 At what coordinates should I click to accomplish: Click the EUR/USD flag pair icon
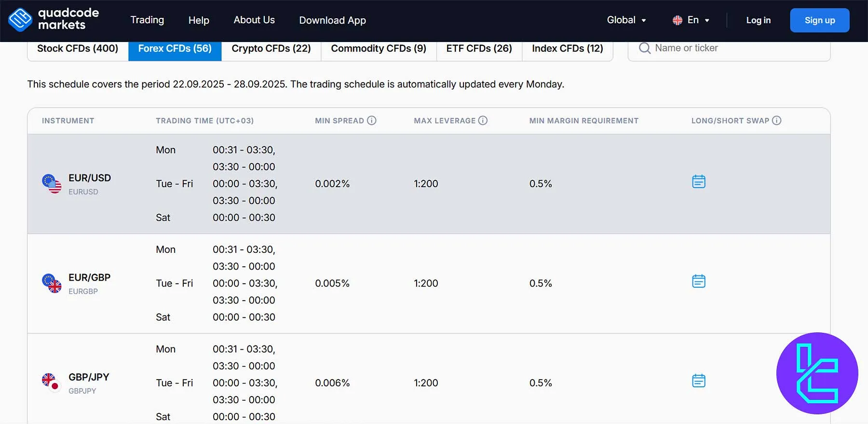52,184
